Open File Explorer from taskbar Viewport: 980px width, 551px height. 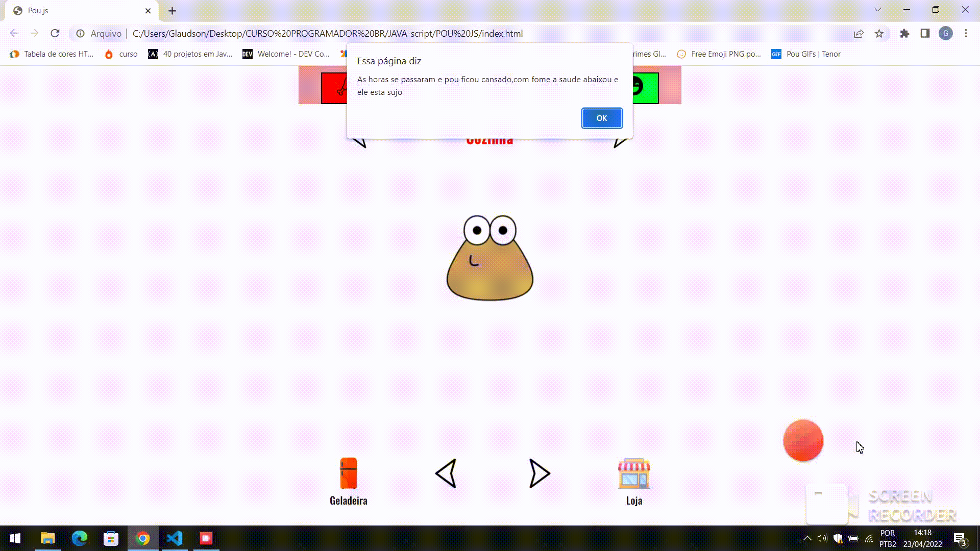pyautogui.click(x=48, y=538)
